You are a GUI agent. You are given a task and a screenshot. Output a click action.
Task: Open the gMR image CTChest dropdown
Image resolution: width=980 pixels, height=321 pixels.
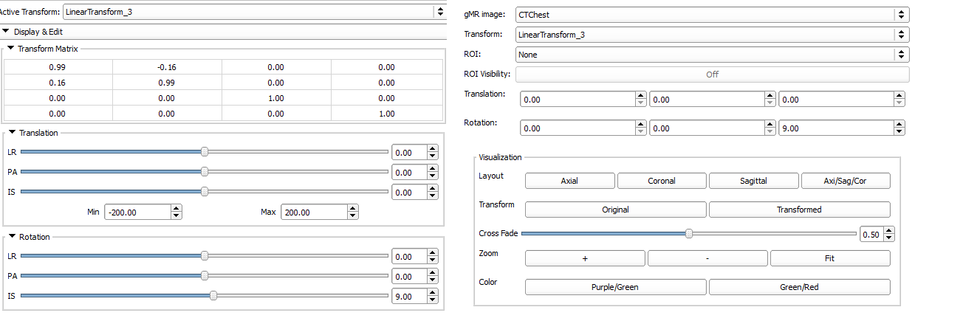click(711, 15)
